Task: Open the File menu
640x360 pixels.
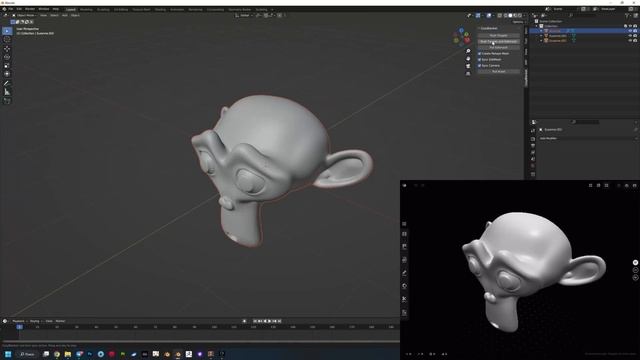Action: tap(11, 9)
